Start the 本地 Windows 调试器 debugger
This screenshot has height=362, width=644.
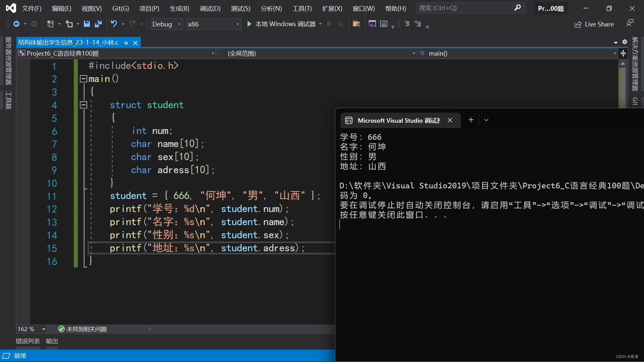249,24
